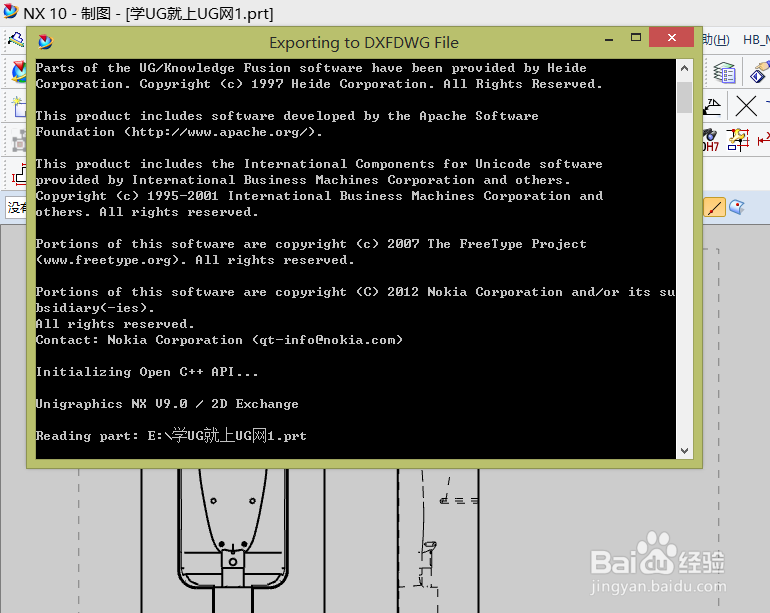Click the qt-info@nokia.com contact text
Viewport: 770px width, 613px height.
click(328, 340)
